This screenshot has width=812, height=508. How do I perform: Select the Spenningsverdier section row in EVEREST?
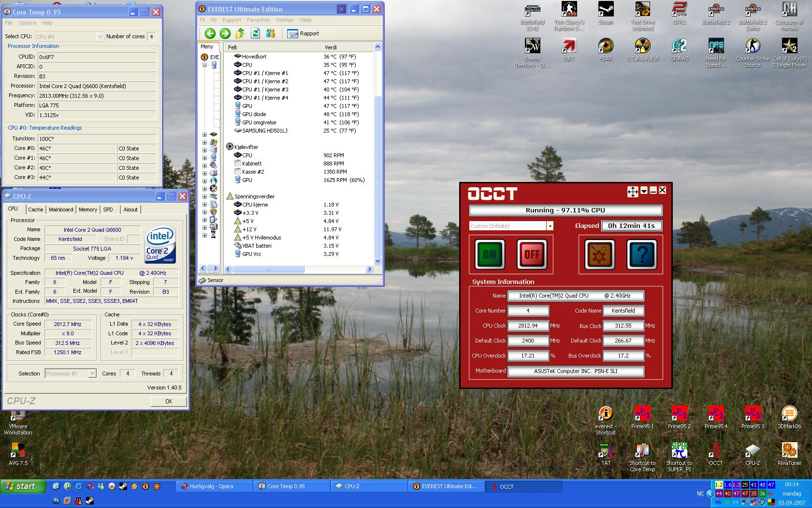coord(254,196)
